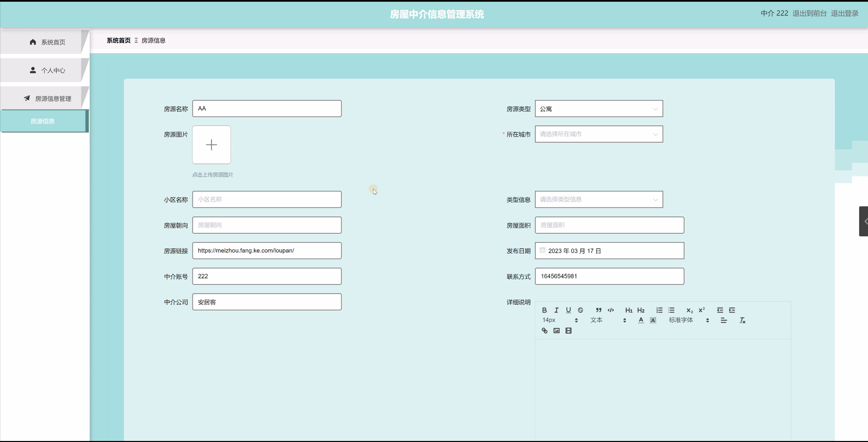Screen dimensions: 868x442
Task: Toggle bold formatting in the editor
Action: click(544, 310)
